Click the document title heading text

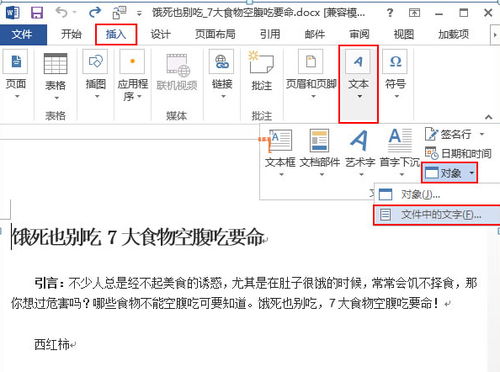pyautogui.click(x=138, y=238)
